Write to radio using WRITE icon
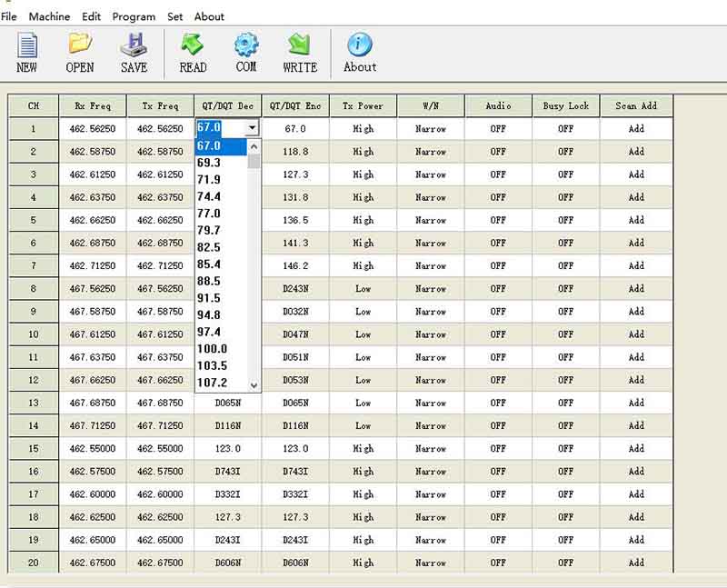Screen dimensions: 727x588 [300, 53]
